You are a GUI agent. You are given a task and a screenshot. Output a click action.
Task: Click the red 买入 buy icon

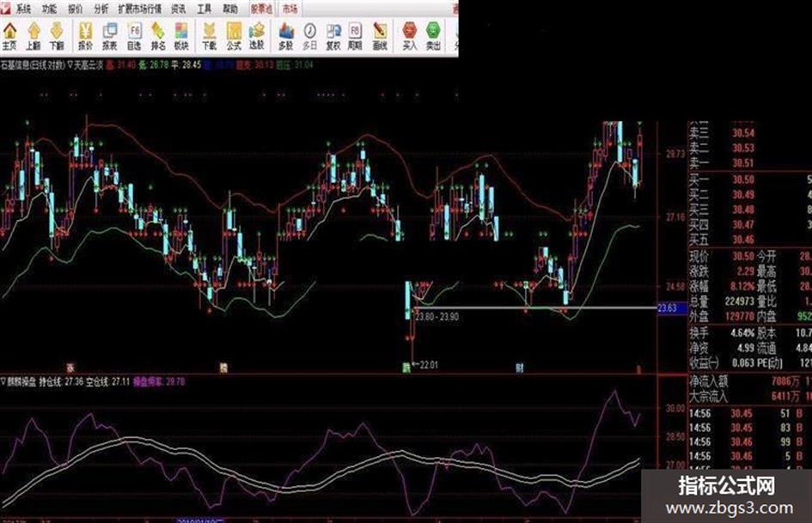[410, 36]
